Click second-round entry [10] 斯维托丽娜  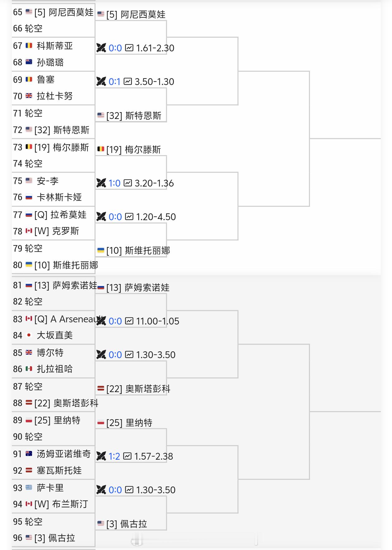pyautogui.click(x=138, y=251)
